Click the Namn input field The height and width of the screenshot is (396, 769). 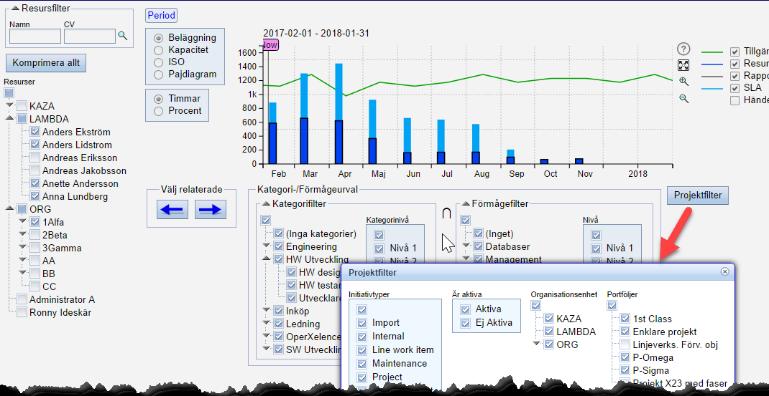coord(35,36)
